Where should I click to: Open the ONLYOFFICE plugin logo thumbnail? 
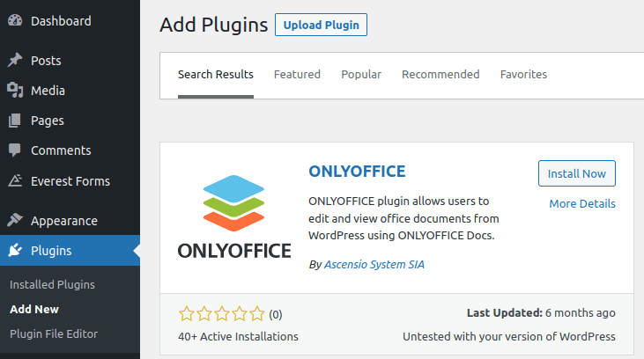tap(233, 217)
